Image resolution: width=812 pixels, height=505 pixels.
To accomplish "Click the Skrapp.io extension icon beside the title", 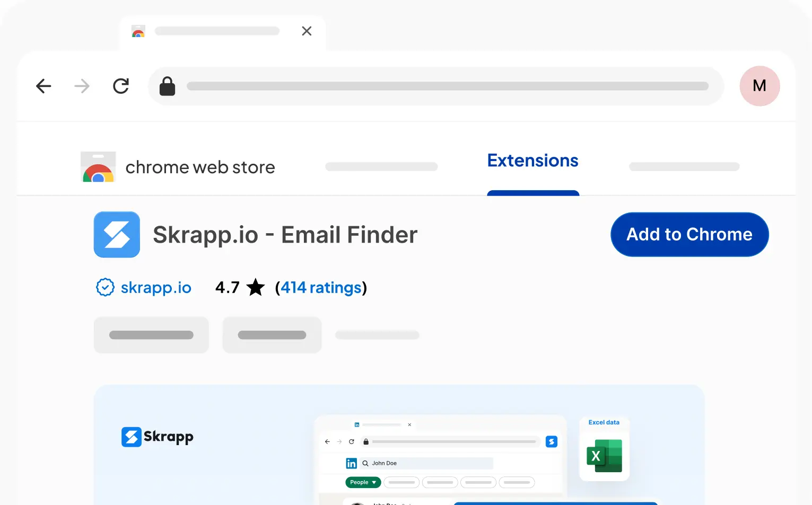I will [117, 234].
